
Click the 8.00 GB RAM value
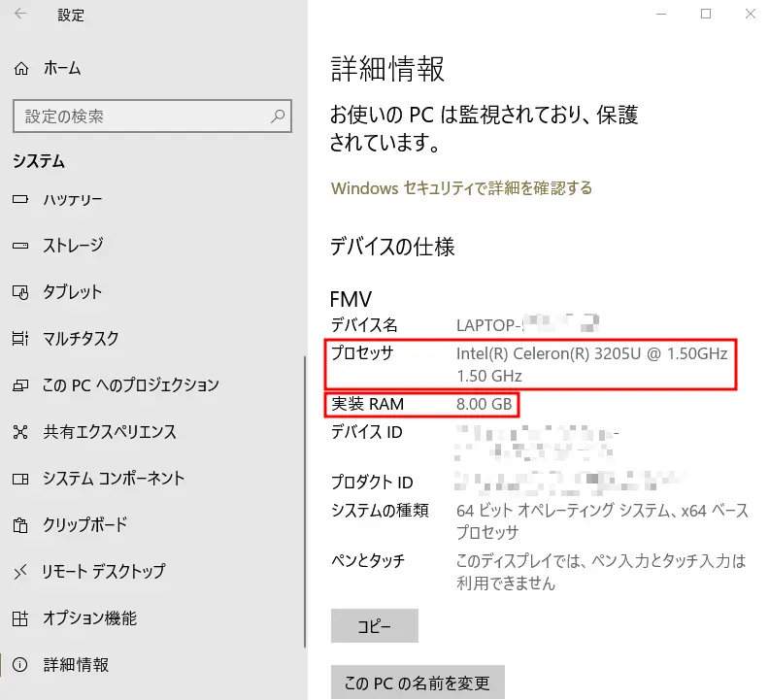pyautogui.click(x=485, y=404)
